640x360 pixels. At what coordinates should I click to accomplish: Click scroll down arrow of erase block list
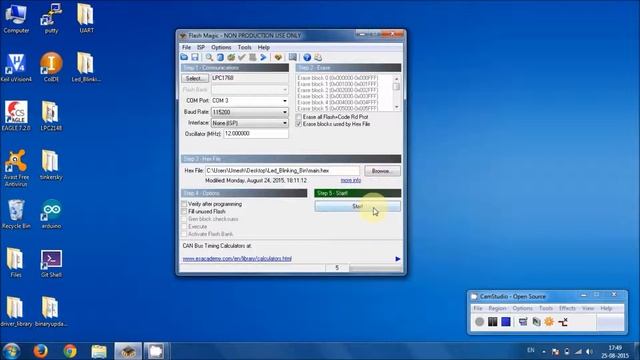(x=396, y=107)
